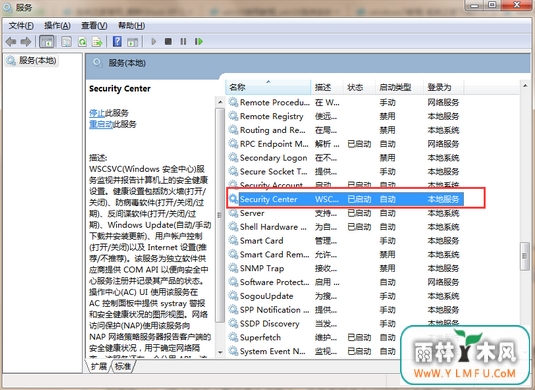Select the Remote Registry service row

[x=345, y=116]
